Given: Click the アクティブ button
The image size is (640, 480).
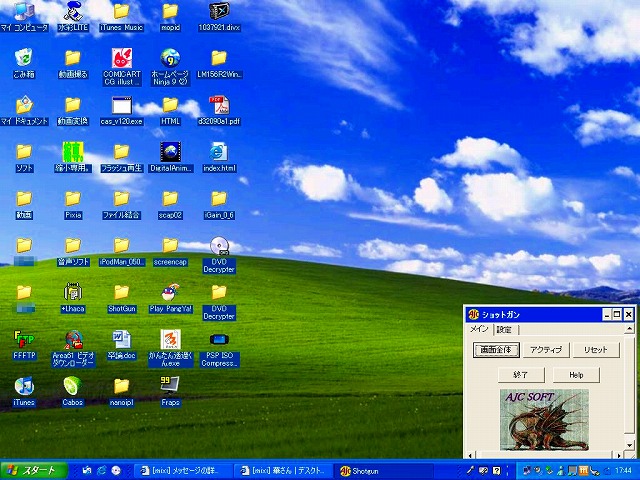Looking at the screenshot, I should pyautogui.click(x=546, y=350).
